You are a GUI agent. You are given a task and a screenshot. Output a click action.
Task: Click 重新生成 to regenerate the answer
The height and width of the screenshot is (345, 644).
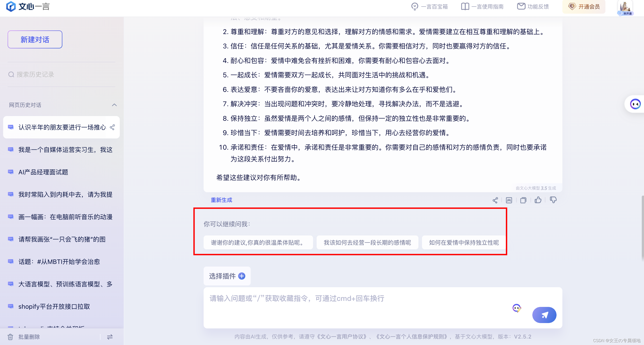[x=221, y=200]
